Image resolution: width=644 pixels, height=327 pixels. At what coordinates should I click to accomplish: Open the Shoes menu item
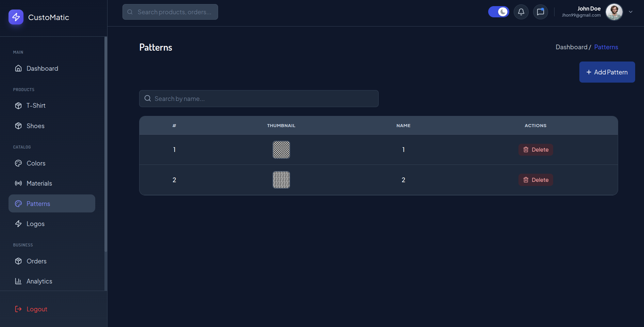click(x=52, y=126)
